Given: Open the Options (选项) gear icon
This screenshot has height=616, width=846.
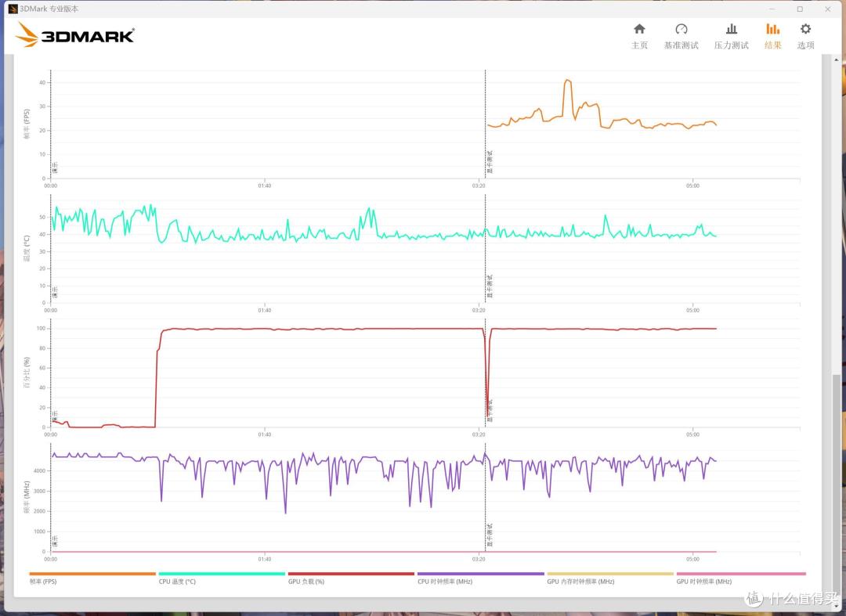Looking at the screenshot, I should 805,29.
